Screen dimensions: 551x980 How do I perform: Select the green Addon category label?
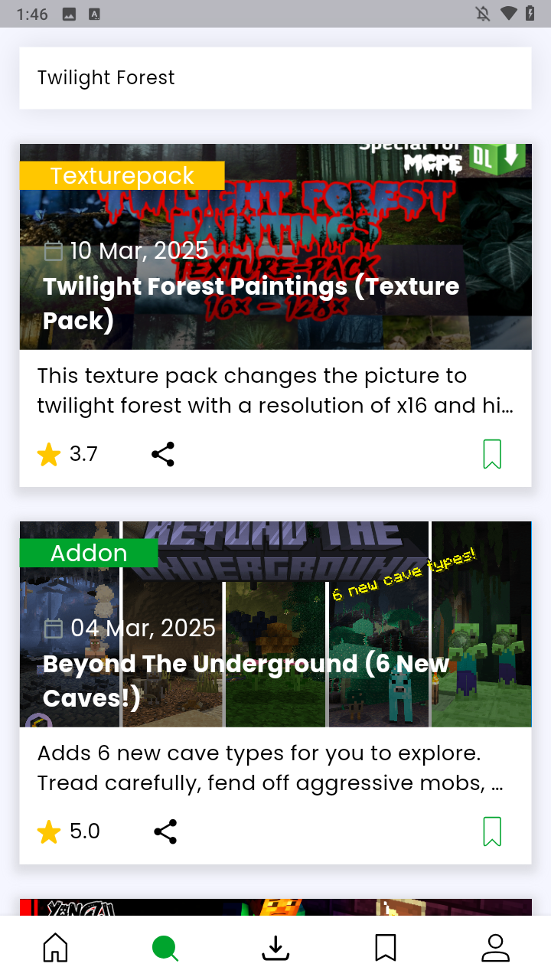pyautogui.click(x=89, y=553)
